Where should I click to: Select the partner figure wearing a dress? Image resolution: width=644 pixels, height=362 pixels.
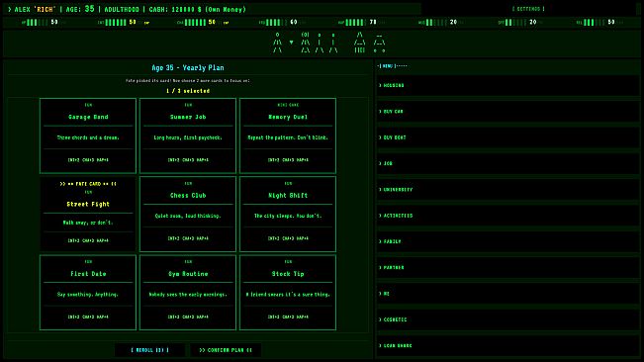click(x=305, y=43)
